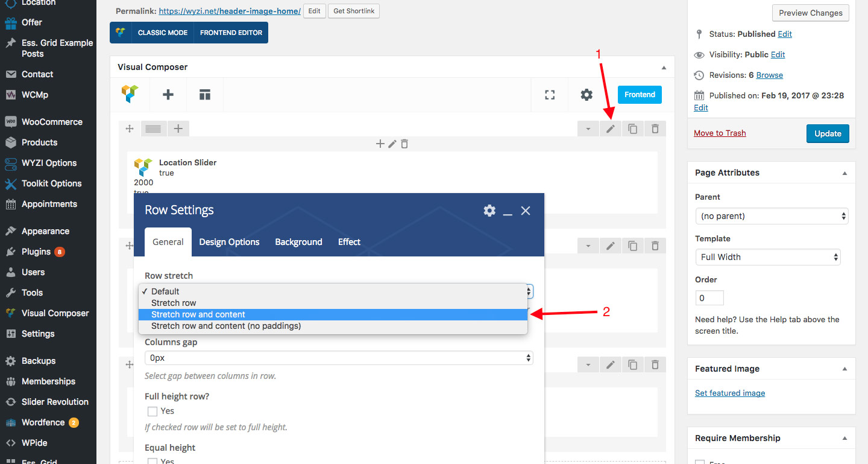Screen dimensions: 868x464
Task: Click the Visual Composer logo icon in toolbar
Action: 130,94
